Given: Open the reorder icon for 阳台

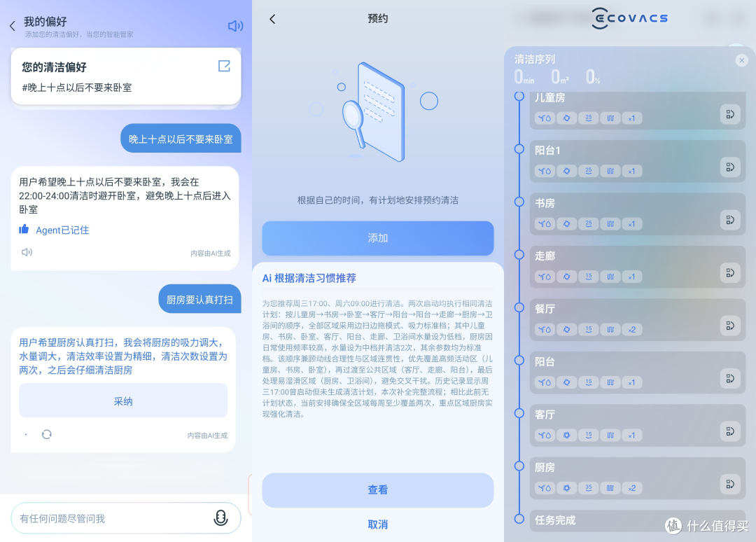Looking at the screenshot, I should point(730,379).
